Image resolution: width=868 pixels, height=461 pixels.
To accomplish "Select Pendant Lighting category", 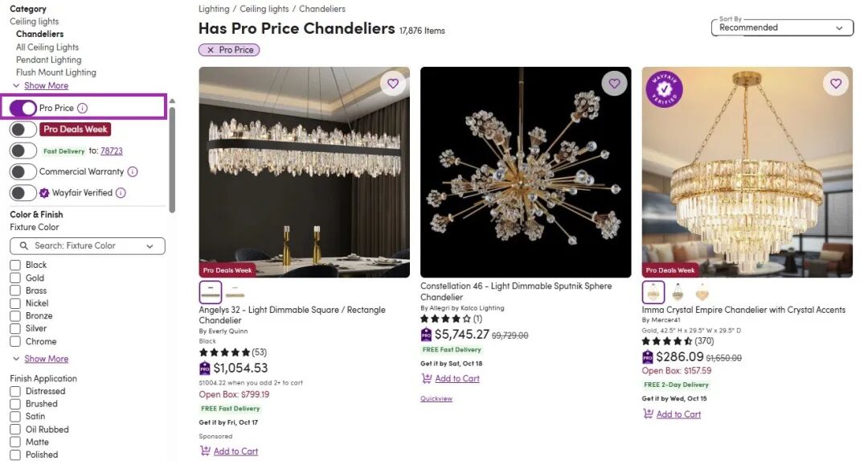I will 48,60.
